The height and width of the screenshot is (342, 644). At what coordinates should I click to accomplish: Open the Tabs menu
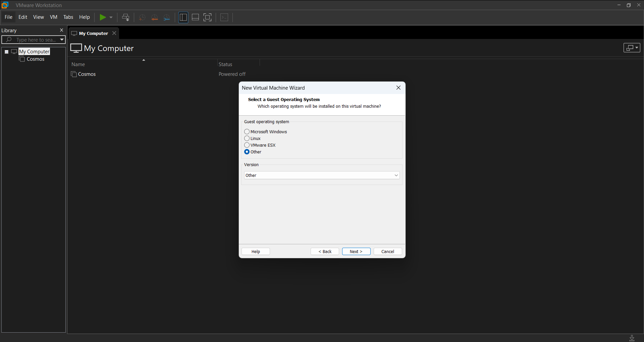pyautogui.click(x=68, y=17)
